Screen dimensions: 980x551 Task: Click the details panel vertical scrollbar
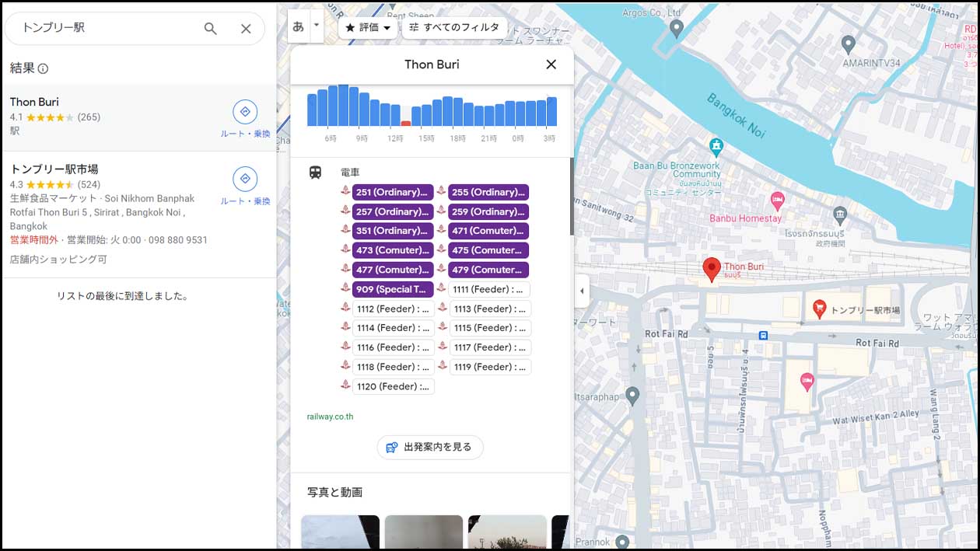(572, 196)
